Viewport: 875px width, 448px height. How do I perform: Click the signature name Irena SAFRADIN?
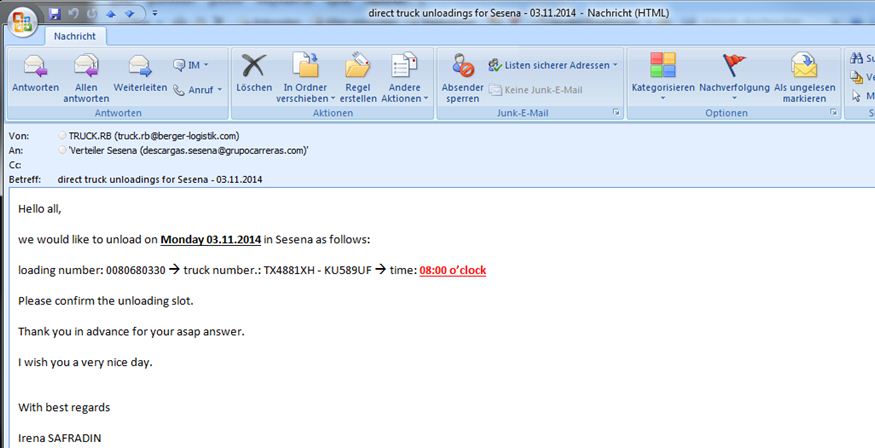(60, 439)
